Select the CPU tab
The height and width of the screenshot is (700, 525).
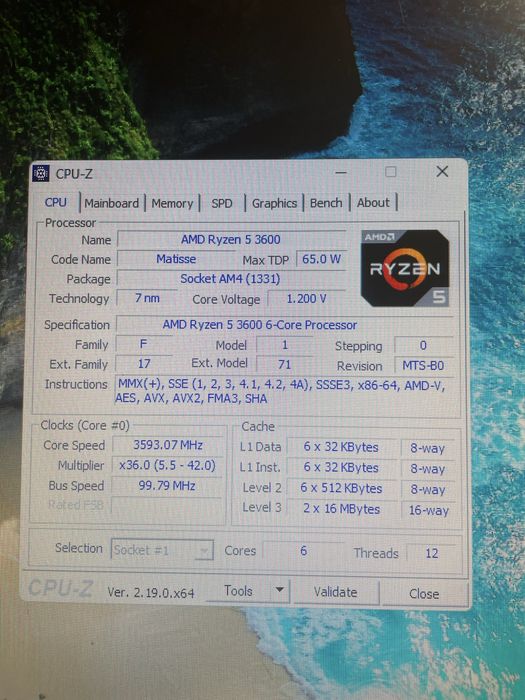point(56,203)
